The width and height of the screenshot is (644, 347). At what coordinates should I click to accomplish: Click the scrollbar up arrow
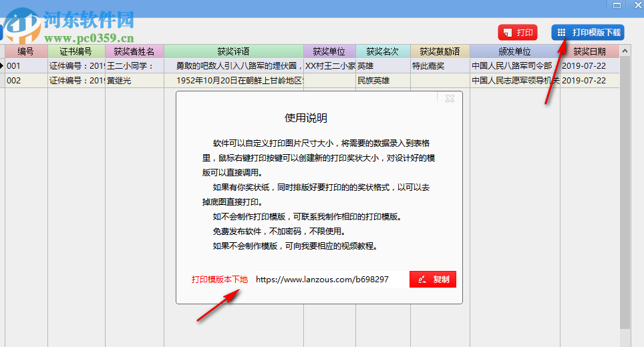click(625, 51)
